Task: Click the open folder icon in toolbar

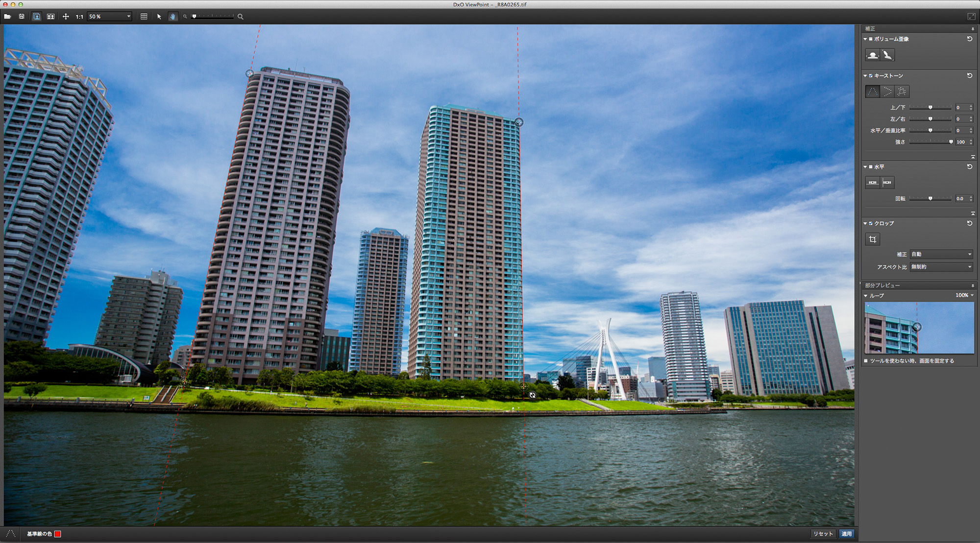Action: [7, 16]
